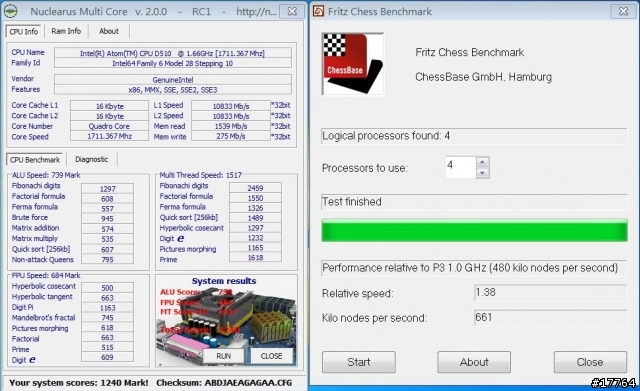Viewport: 640px width, 391px height.
Task: Increase processors to use with up arrow
Action: (482, 162)
